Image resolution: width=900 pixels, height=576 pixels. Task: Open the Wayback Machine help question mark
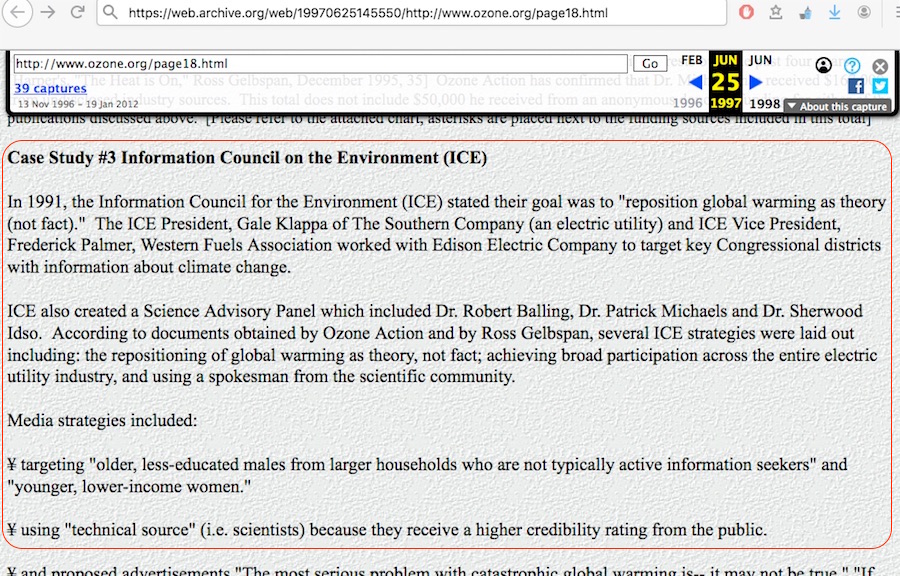(x=852, y=65)
